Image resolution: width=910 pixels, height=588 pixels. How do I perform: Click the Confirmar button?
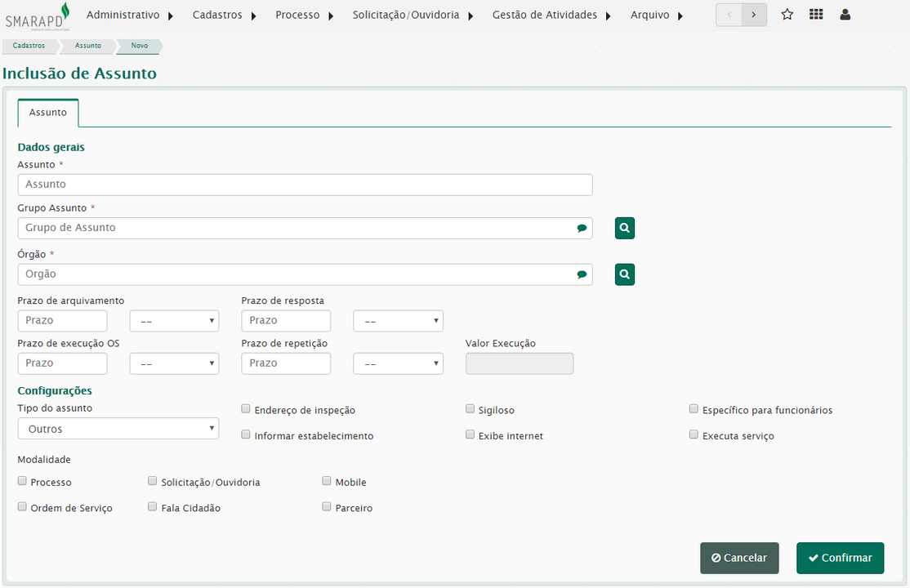(x=840, y=558)
